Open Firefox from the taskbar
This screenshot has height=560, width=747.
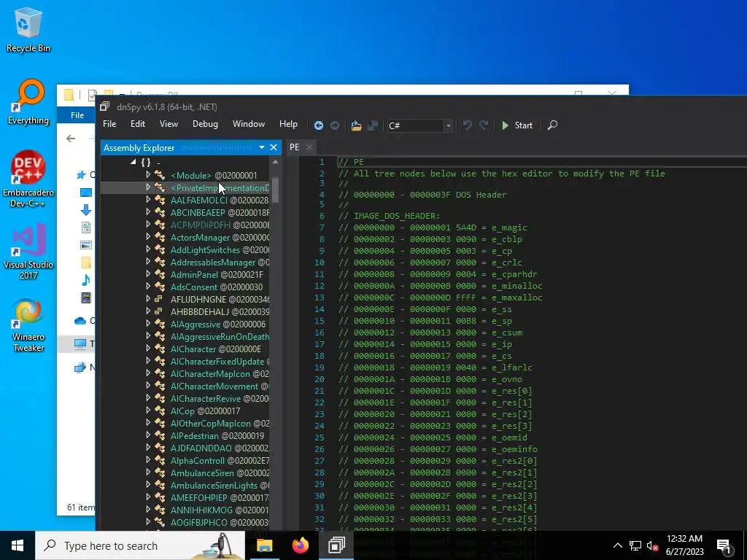tap(300, 545)
